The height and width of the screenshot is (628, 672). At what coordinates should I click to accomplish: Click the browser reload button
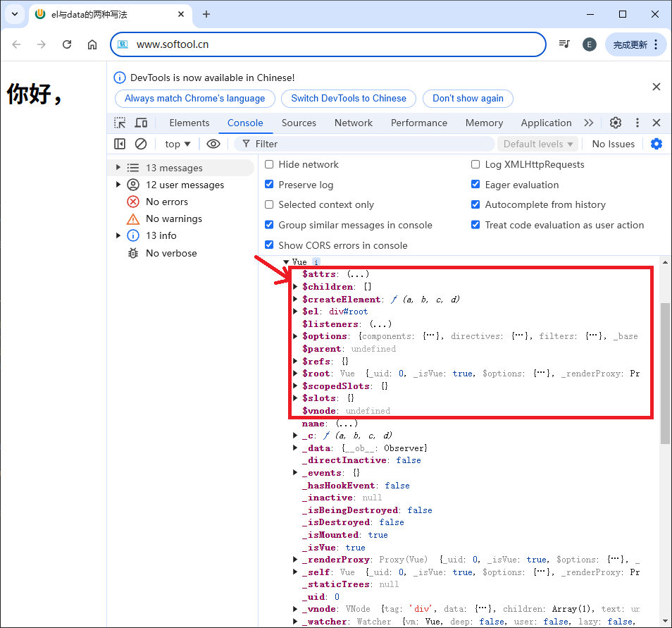coord(67,44)
